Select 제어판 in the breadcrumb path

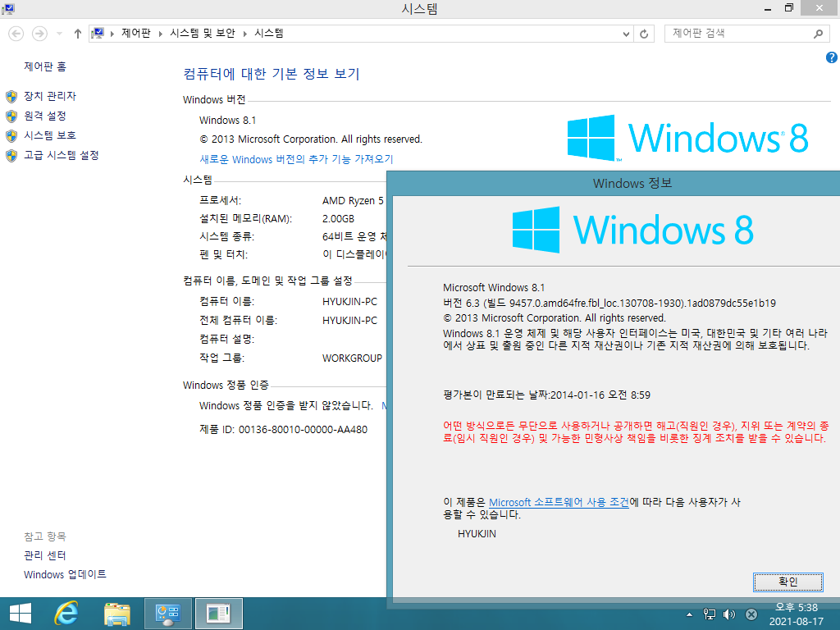[x=136, y=33]
